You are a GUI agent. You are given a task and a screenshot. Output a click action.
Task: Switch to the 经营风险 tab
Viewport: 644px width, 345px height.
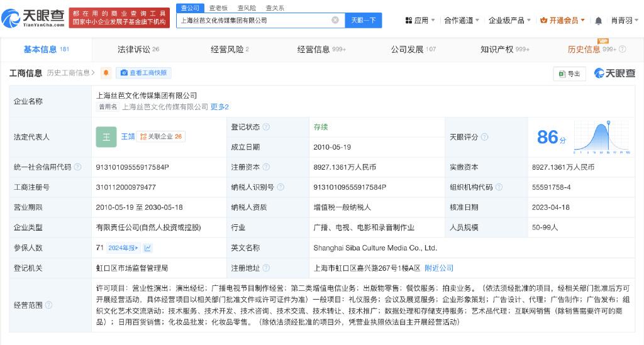(x=230, y=49)
